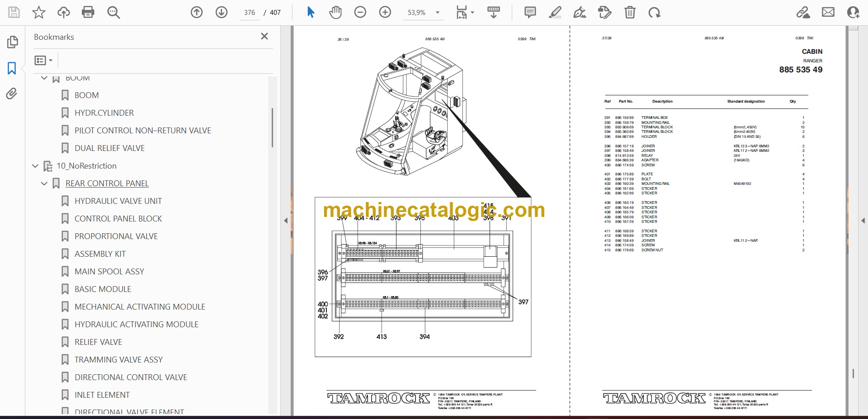Image resolution: width=868 pixels, height=419 pixels.
Task: Zoom in with plus icon
Action: point(385,12)
